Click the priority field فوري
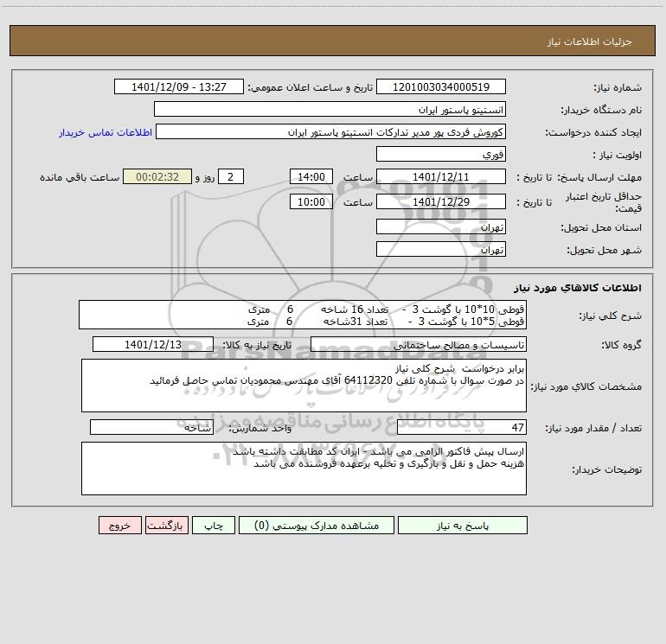 pos(441,154)
